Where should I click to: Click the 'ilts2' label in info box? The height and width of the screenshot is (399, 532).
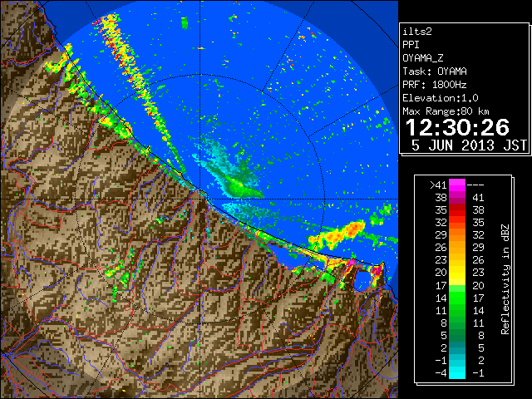click(417, 32)
